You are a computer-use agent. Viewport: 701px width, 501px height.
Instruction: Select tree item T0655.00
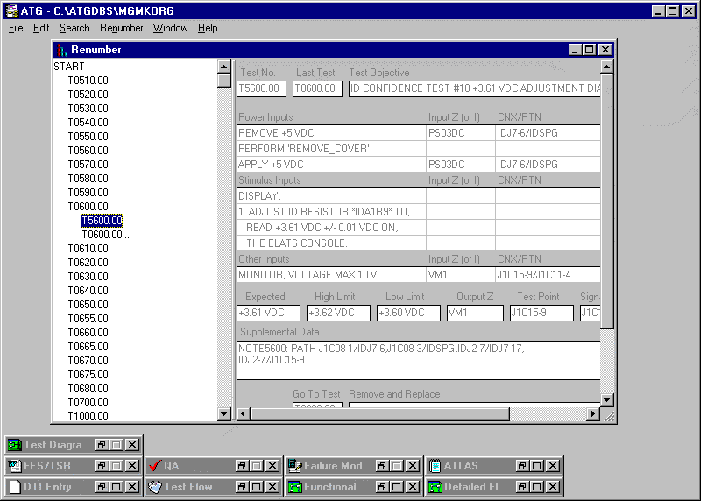point(88,318)
